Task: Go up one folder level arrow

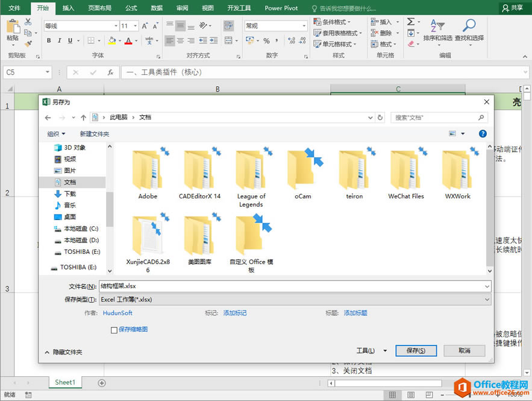Action: point(84,118)
